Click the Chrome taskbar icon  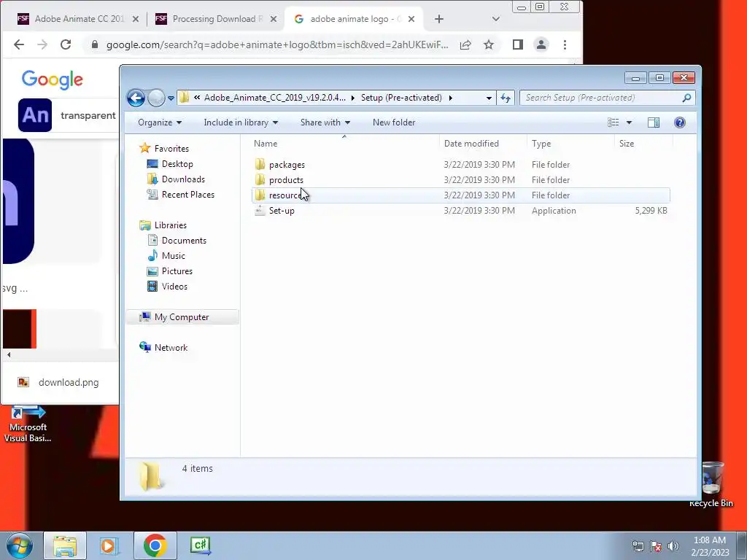(155, 545)
